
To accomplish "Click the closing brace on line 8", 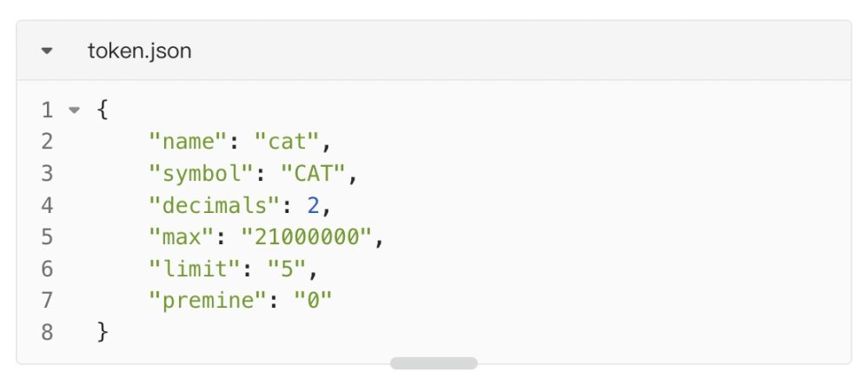I will point(103,331).
